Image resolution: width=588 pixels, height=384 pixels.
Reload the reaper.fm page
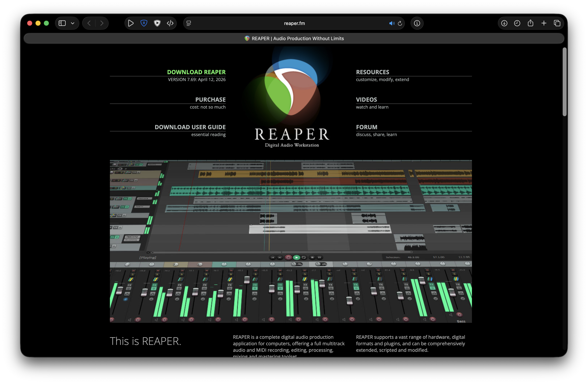point(400,23)
